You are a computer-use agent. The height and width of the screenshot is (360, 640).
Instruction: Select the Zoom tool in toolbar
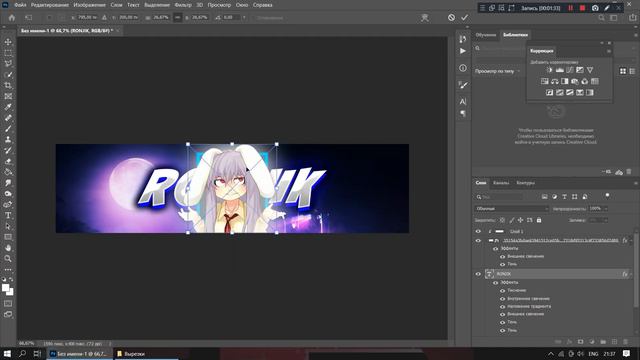coord(8,258)
